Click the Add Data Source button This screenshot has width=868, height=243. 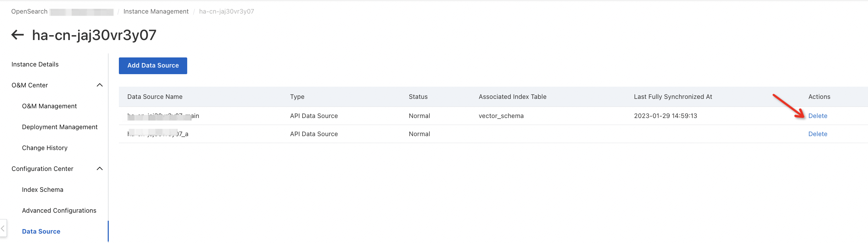click(153, 65)
